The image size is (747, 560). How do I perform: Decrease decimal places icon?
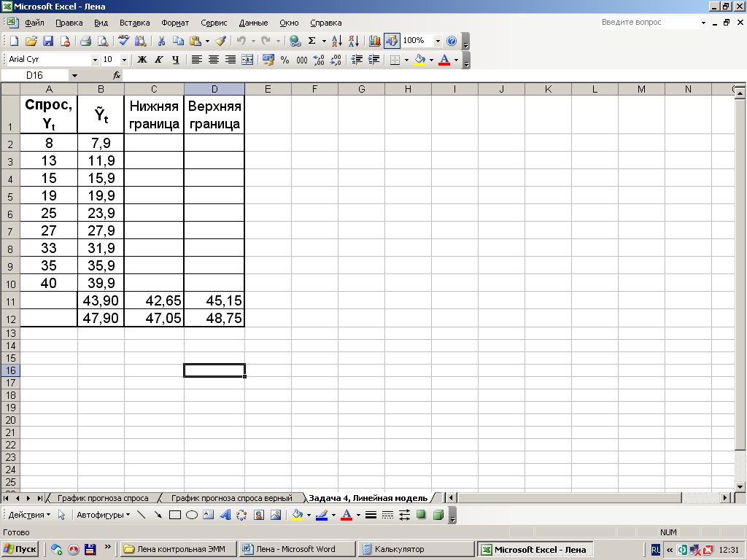point(336,60)
